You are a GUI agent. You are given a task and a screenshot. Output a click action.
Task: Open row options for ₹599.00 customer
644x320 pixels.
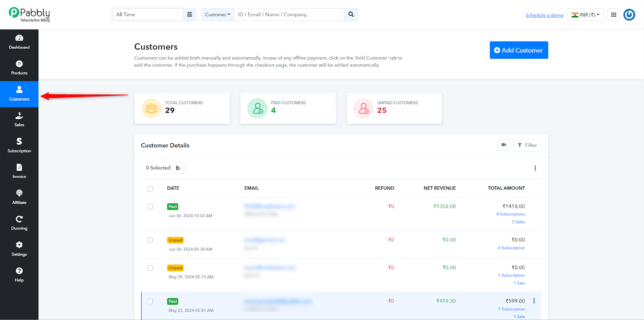click(x=534, y=301)
